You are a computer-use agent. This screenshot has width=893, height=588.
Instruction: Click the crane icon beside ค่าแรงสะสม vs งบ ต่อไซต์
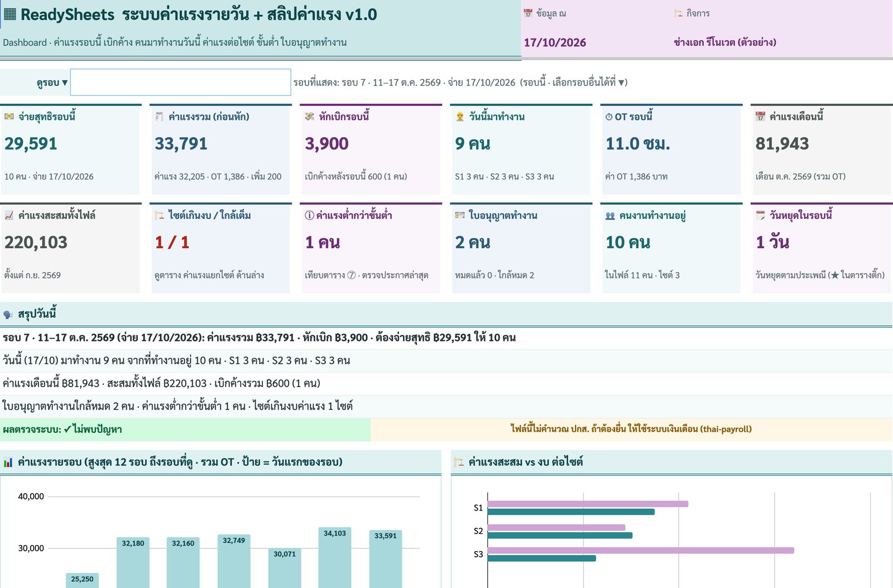[x=459, y=462]
